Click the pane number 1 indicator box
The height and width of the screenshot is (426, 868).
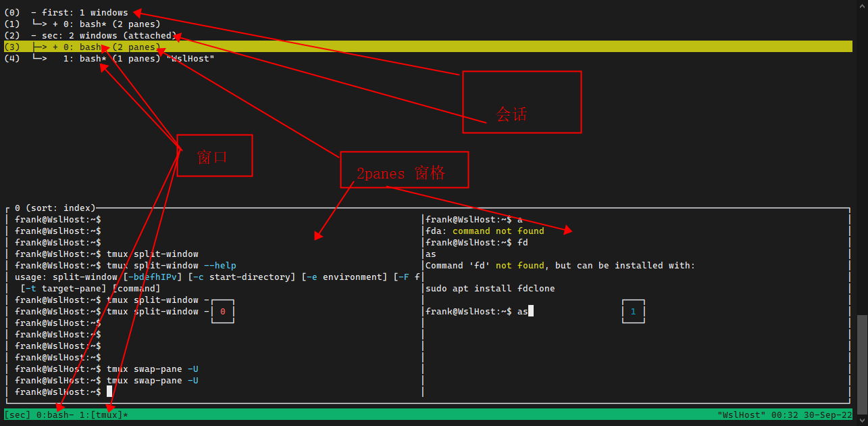click(x=633, y=312)
